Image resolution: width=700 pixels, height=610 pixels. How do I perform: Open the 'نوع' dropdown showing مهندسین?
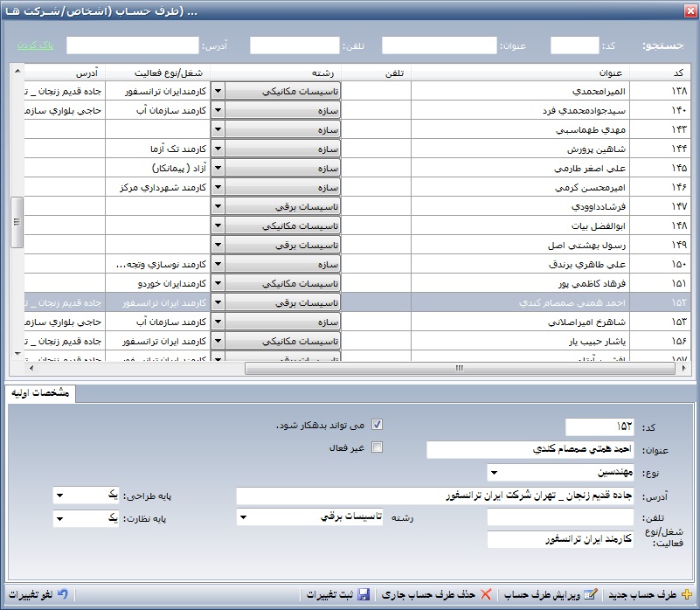[494, 473]
